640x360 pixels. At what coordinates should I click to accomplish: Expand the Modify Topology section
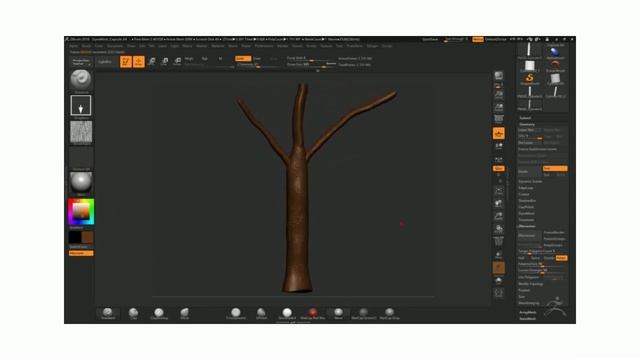coord(531,284)
